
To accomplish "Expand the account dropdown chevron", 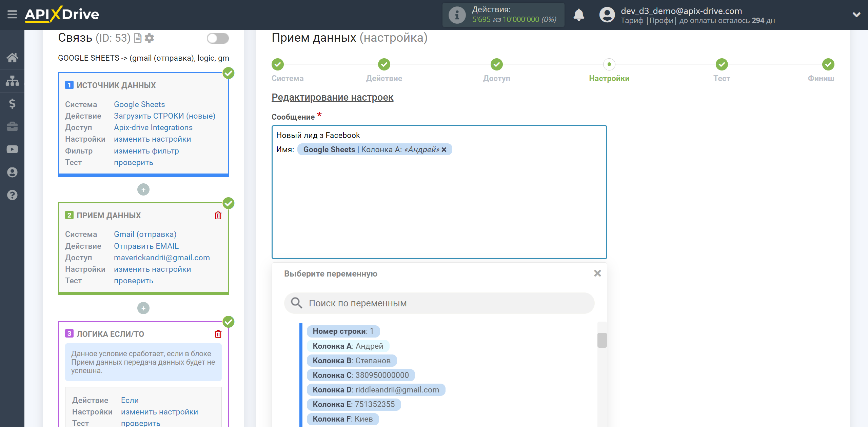I will coord(856,15).
